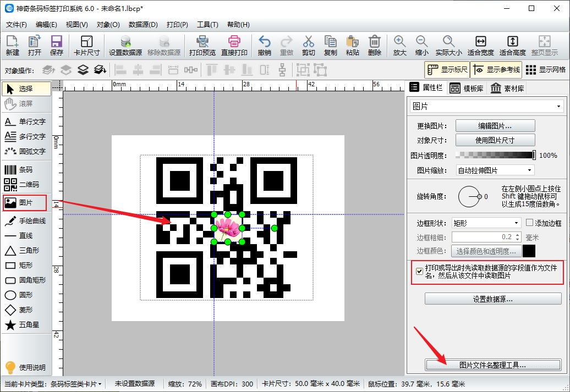This screenshot has height=392, width=570.
Task: Fit canvas with 适合宽度
Action: (480, 46)
